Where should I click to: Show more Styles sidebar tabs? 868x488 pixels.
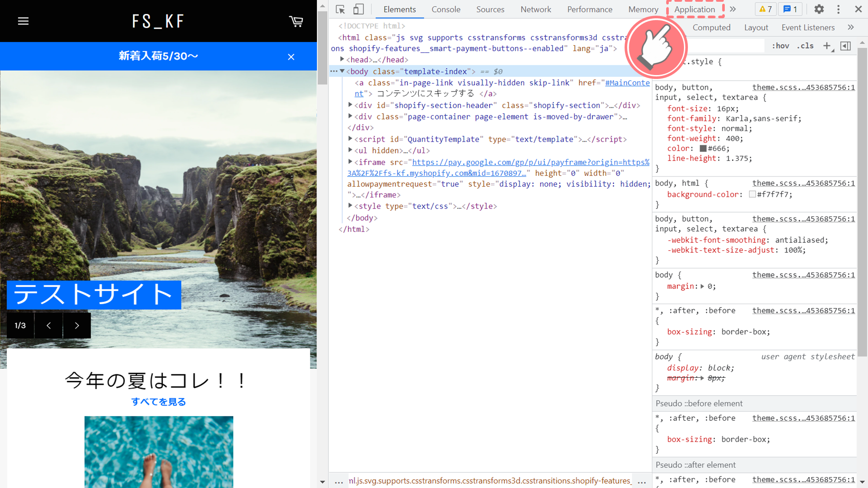pos(851,27)
